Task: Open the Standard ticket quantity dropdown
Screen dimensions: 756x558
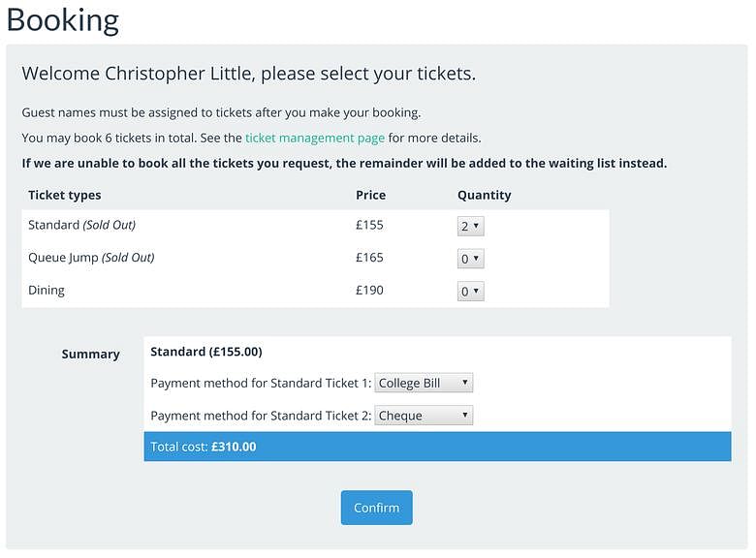Action: tap(470, 226)
